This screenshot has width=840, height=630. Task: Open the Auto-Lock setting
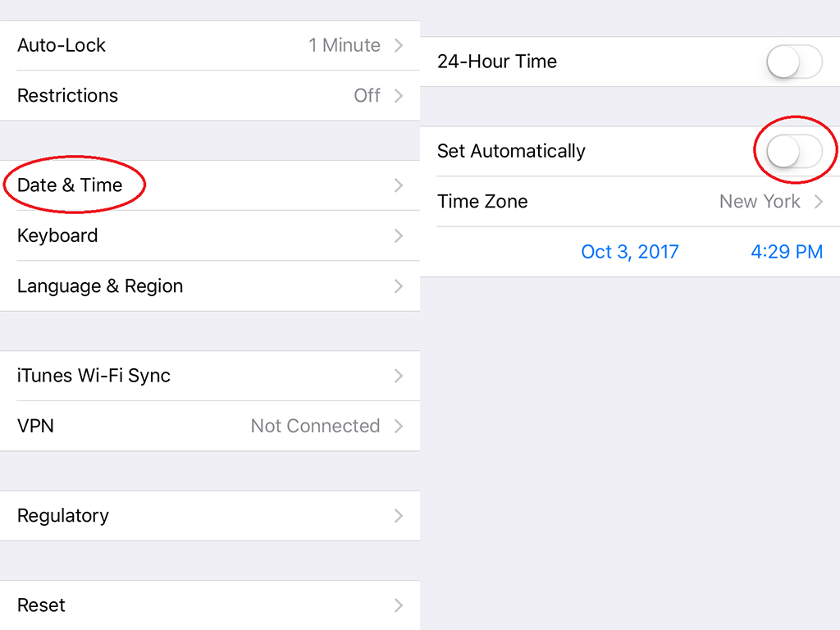pyautogui.click(x=210, y=45)
